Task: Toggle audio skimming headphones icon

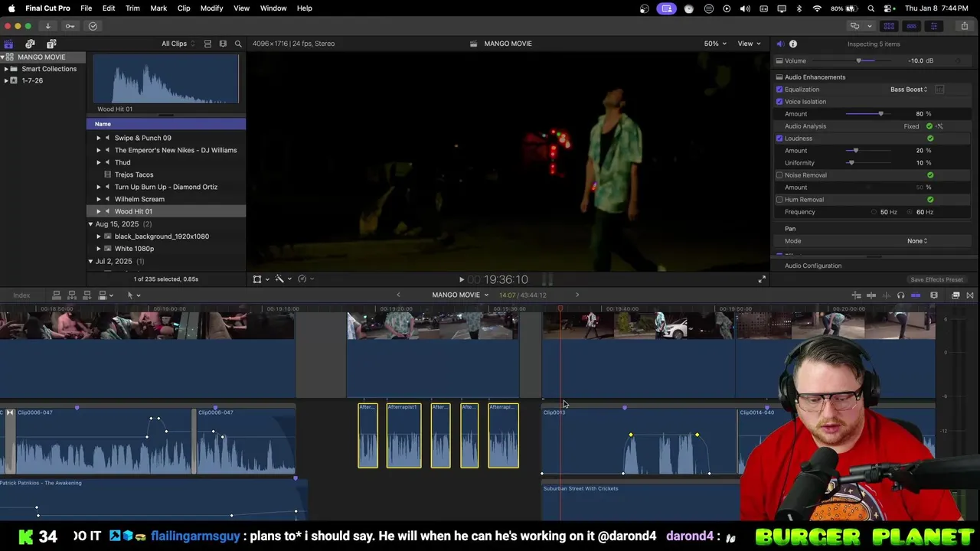Action: click(x=900, y=295)
